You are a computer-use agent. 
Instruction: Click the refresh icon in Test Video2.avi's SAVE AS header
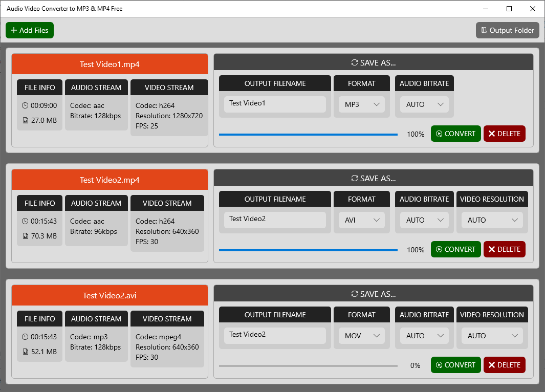click(x=355, y=294)
